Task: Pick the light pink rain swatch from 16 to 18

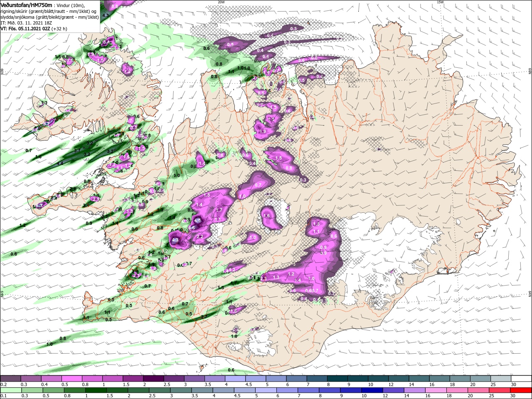Action: [x=436, y=390]
